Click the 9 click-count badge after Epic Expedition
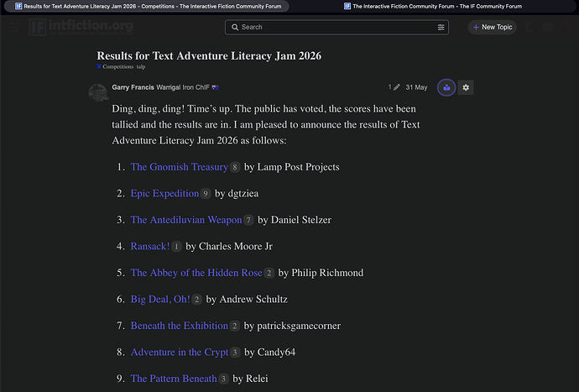This screenshot has width=579, height=392. pyautogui.click(x=206, y=194)
